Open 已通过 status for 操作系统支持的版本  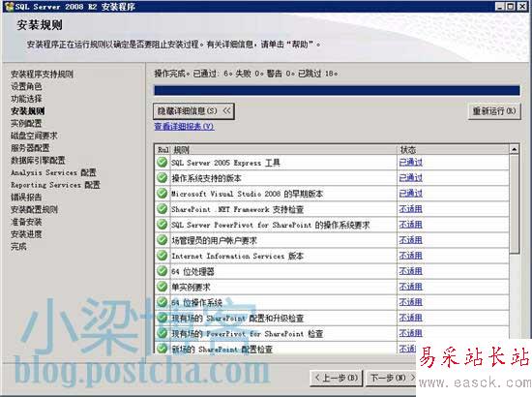click(411, 177)
